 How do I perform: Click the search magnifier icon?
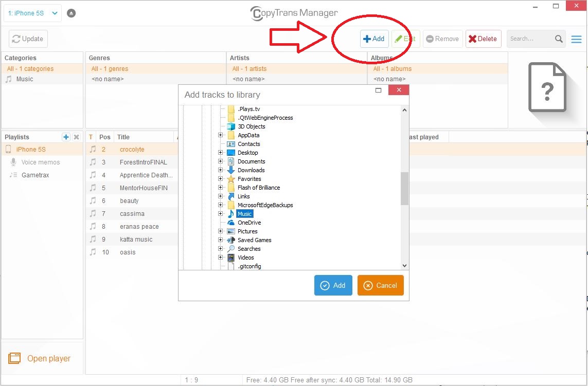click(x=559, y=39)
